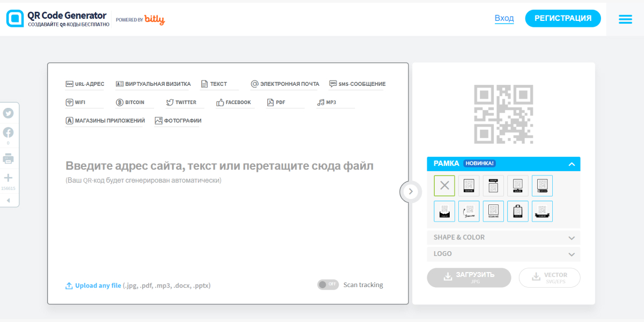Click the QR Code Generator logo
This screenshot has height=322, width=644.
[58, 19]
